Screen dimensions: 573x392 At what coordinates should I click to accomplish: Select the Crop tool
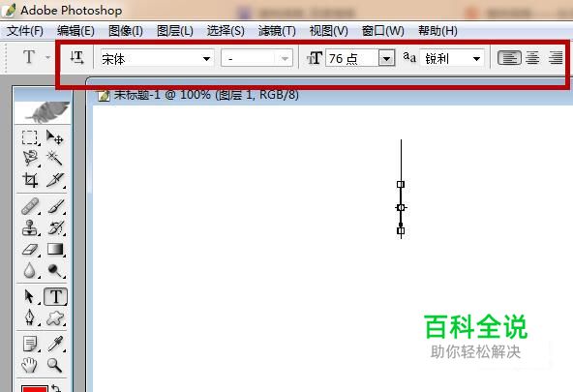click(x=30, y=180)
